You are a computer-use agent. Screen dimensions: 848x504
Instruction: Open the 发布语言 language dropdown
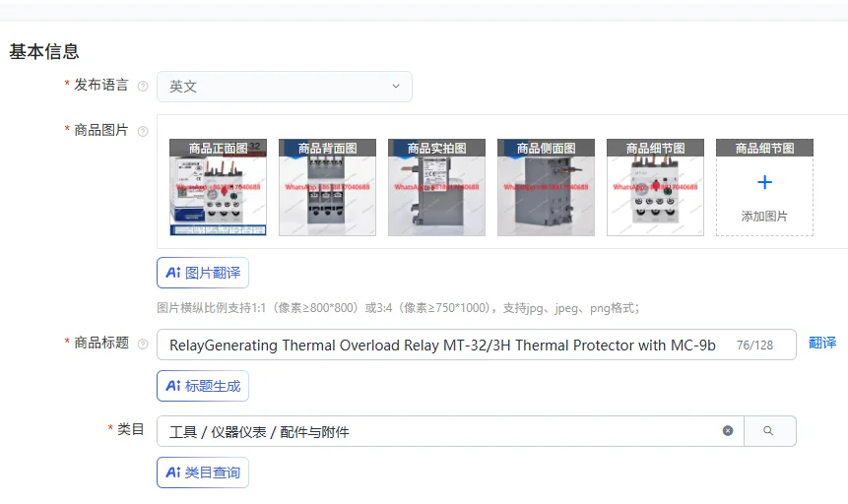[x=285, y=87]
